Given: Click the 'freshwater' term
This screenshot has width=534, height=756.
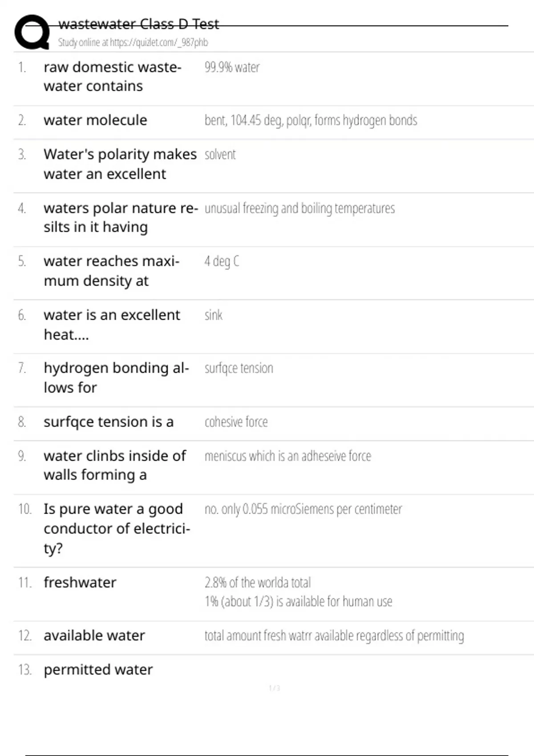Looking at the screenshot, I should [80, 583].
